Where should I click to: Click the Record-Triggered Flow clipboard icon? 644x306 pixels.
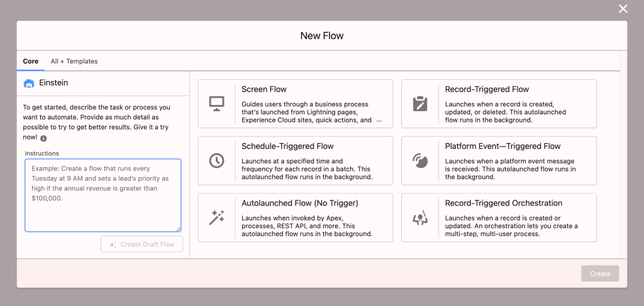(x=419, y=104)
